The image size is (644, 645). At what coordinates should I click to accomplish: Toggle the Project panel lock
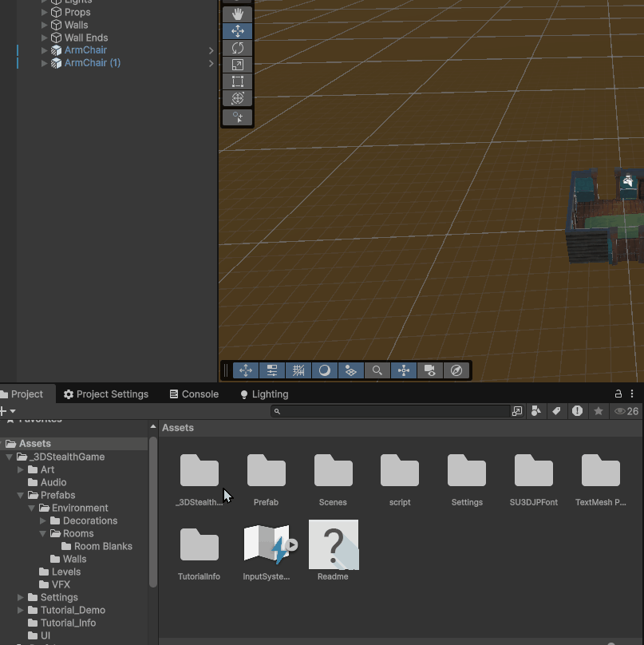pyautogui.click(x=618, y=394)
